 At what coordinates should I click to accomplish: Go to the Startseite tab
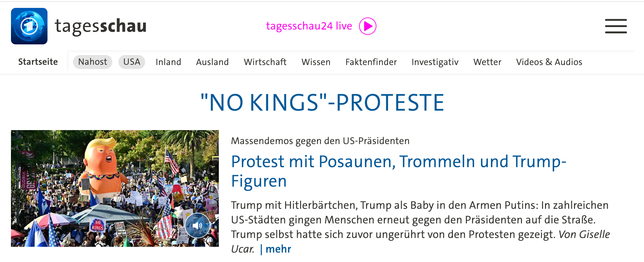pos(38,62)
